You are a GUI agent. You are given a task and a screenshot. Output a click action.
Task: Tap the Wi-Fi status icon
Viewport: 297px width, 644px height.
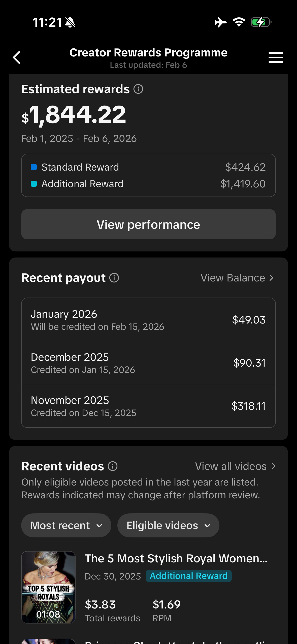point(239,22)
